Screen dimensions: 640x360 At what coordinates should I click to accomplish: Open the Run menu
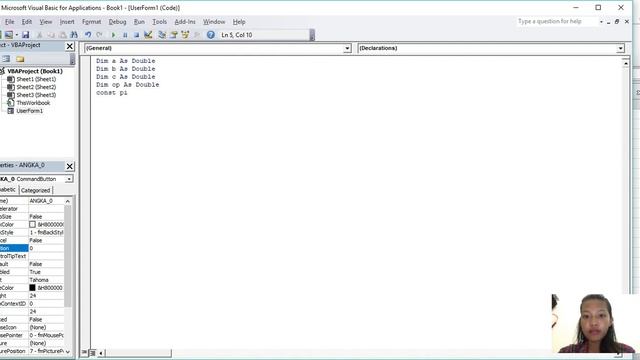tap(139, 22)
